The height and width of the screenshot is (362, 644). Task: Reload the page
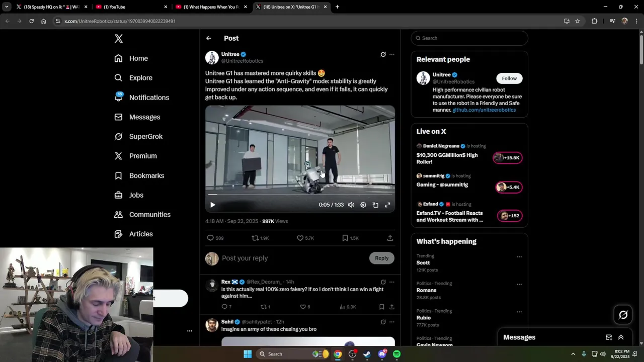[31, 21]
